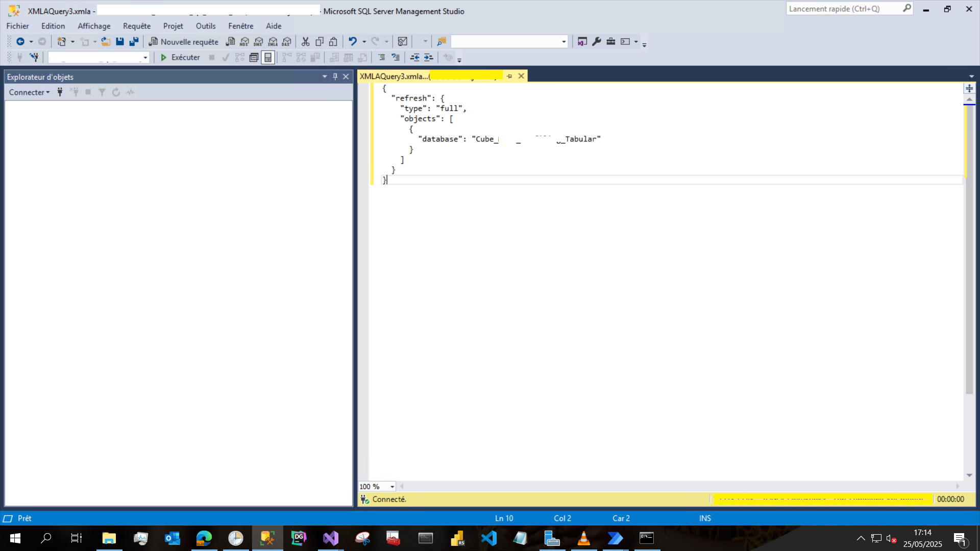This screenshot has width=980, height=551.
Task: Open the 100 % zoom dropdown
Action: click(x=392, y=487)
